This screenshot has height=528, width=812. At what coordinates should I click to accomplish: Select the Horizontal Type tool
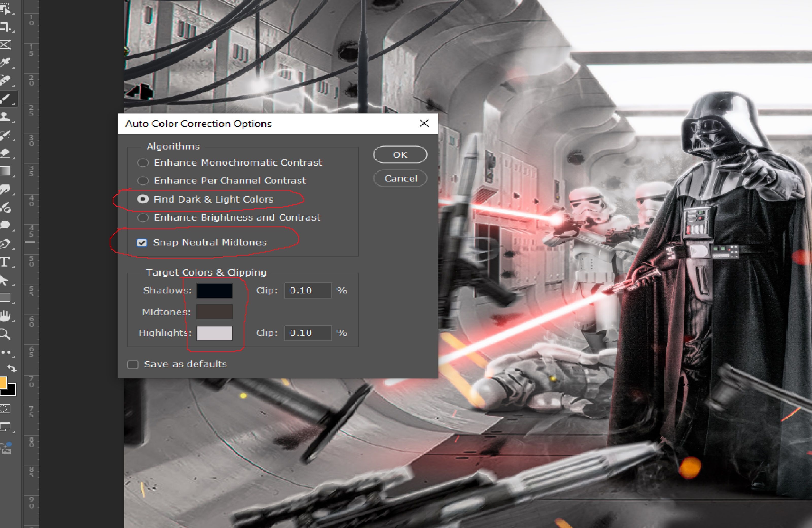(x=5, y=262)
